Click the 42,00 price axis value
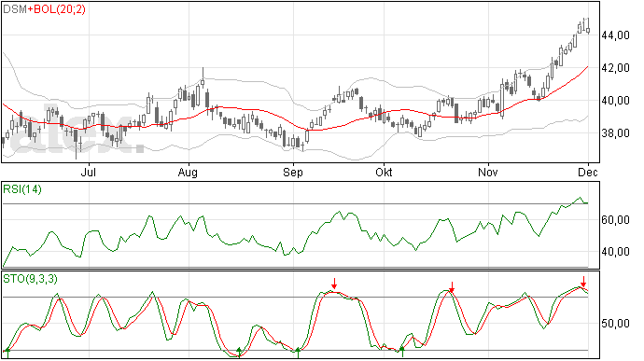This screenshot has height=361, width=644. [x=615, y=68]
